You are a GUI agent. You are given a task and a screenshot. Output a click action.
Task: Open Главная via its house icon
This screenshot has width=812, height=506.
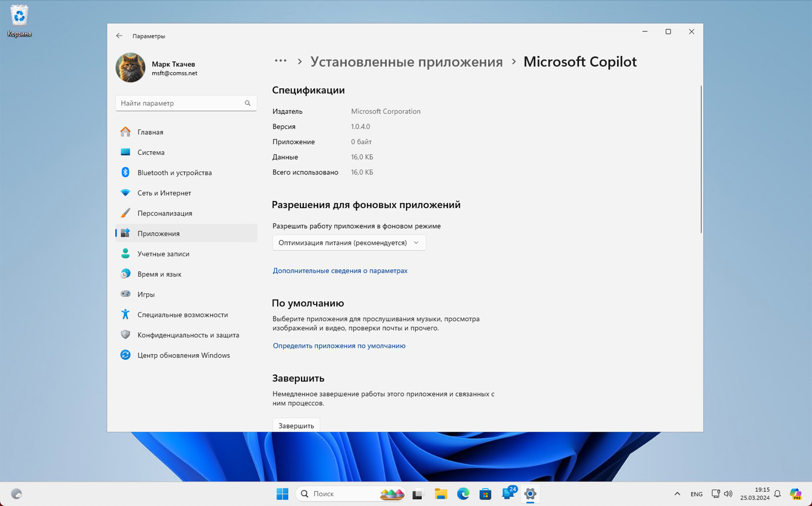(x=126, y=132)
